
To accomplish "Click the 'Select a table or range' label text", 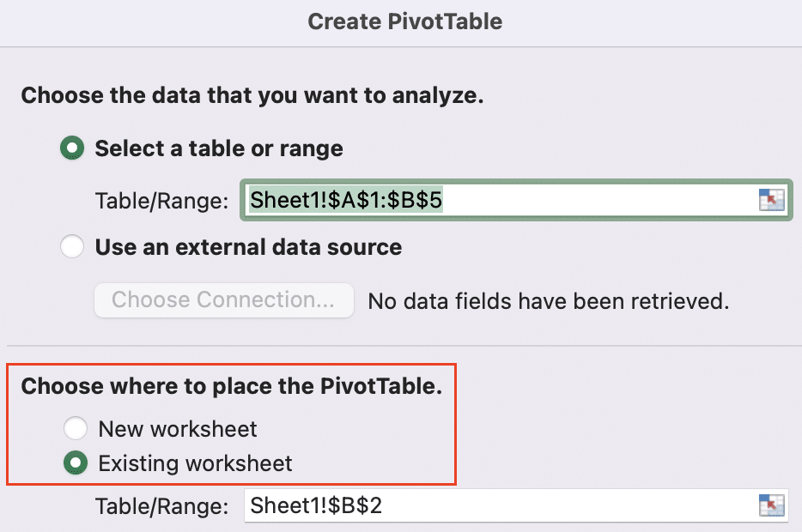I will pos(219,148).
